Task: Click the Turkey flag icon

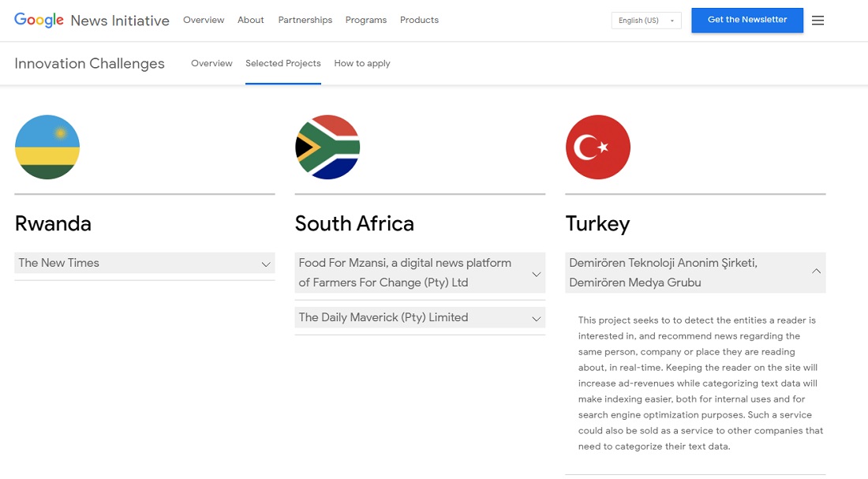Action: click(x=598, y=148)
